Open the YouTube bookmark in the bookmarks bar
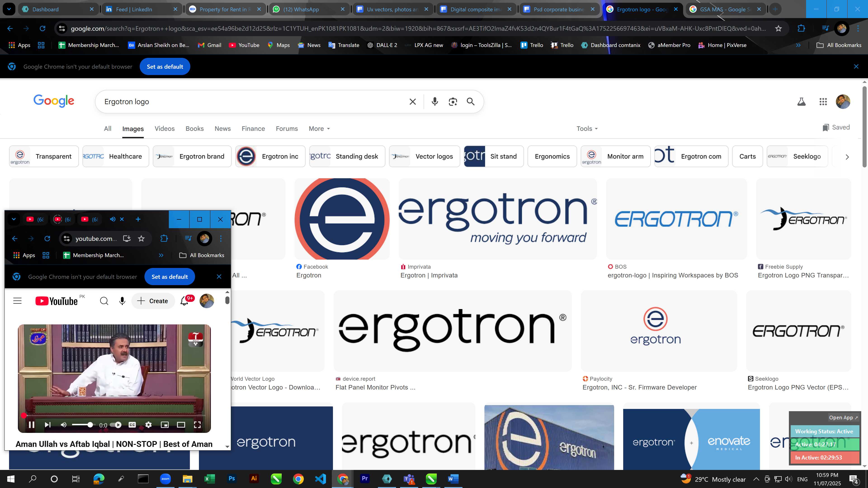868x488 pixels. pos(244,45)
